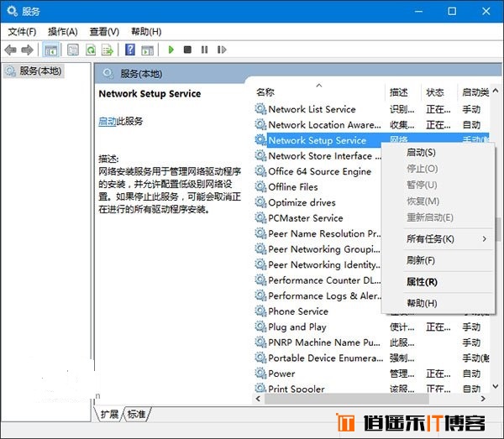Open 属性(R) from the context menu
The width and height of the screenshot is (504, 439).
pos(422,282)
